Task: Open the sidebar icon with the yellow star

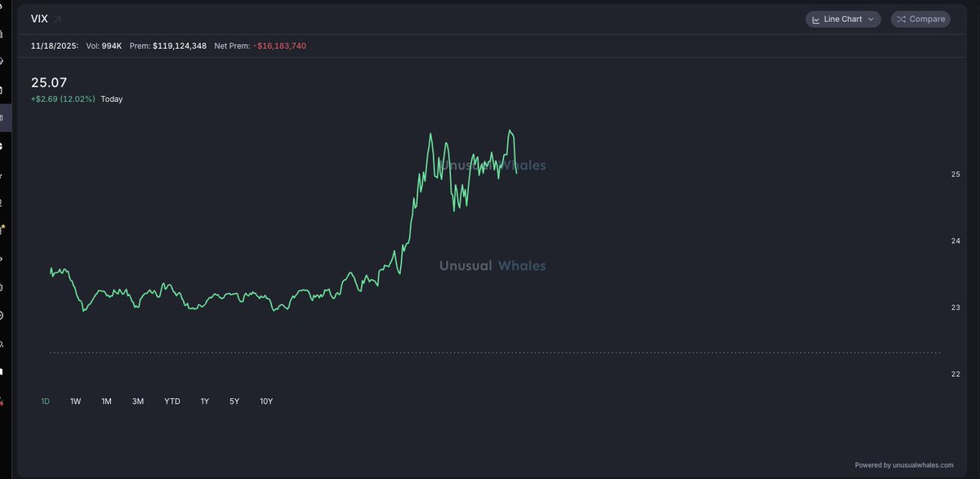Action: coord(2,229)
